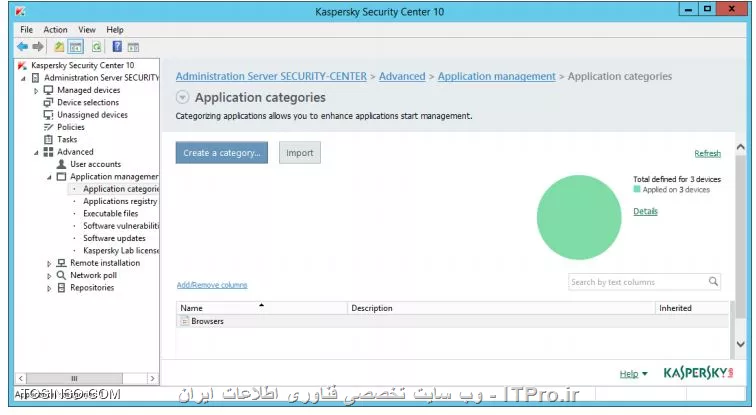756x415 pixels.
Task: Open the Action menu
Action: [x=55, y=29]
